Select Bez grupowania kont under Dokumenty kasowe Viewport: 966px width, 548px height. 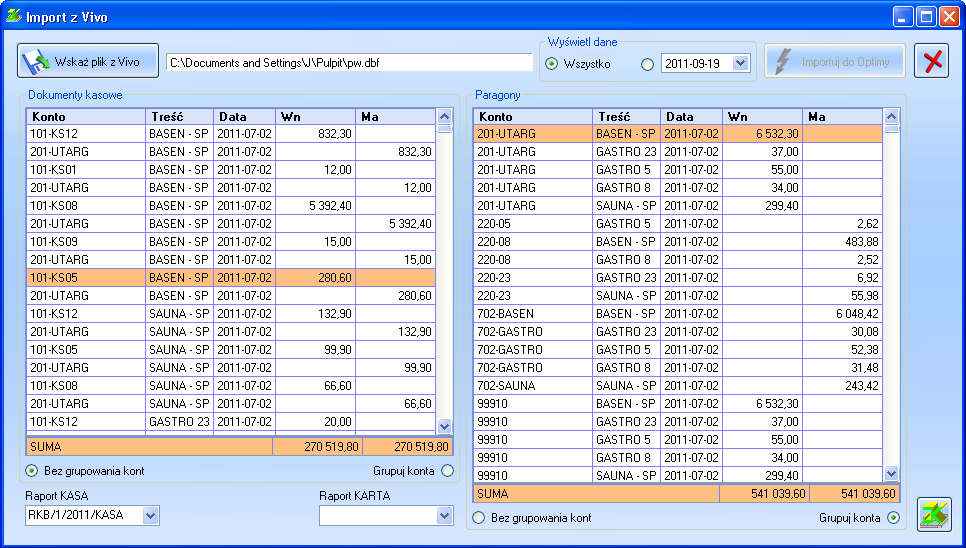click(x=31, y=471)
